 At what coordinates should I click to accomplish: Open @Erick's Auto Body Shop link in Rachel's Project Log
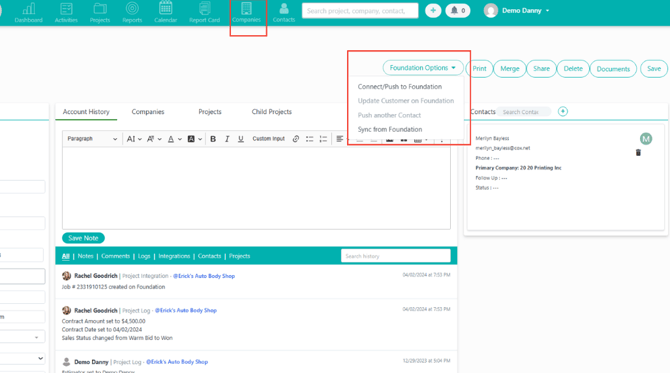[186, 311]
